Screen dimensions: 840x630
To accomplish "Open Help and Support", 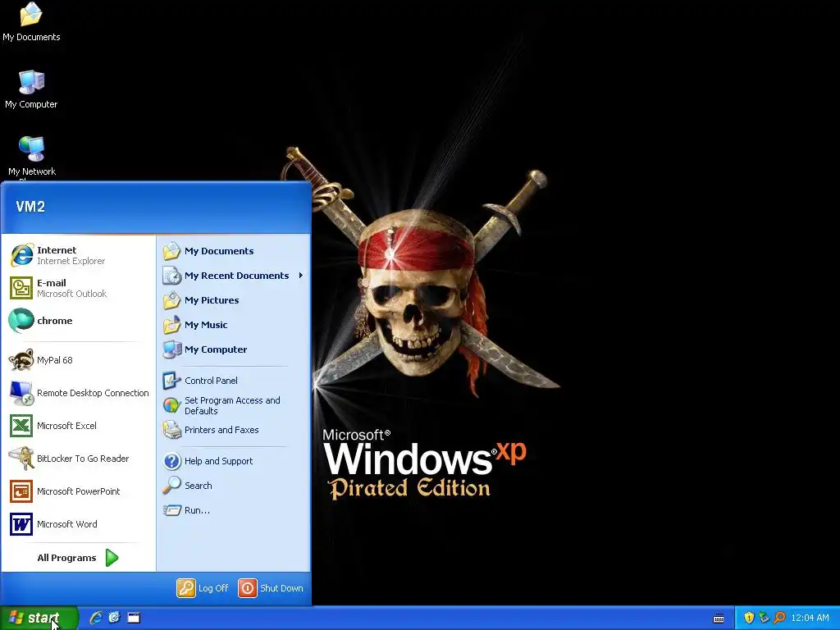I will click(234, 461).
